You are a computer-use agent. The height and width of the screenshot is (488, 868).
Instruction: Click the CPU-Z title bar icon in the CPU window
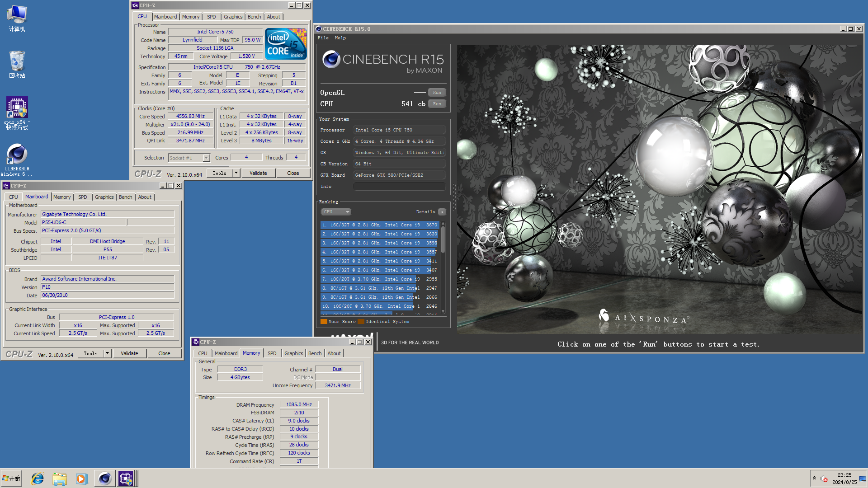(x=135, y=5)
